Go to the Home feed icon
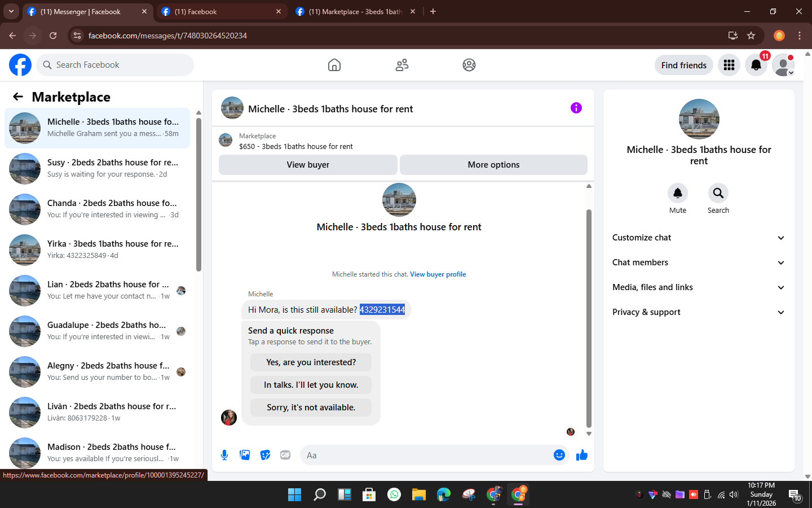 pos(334,65)
